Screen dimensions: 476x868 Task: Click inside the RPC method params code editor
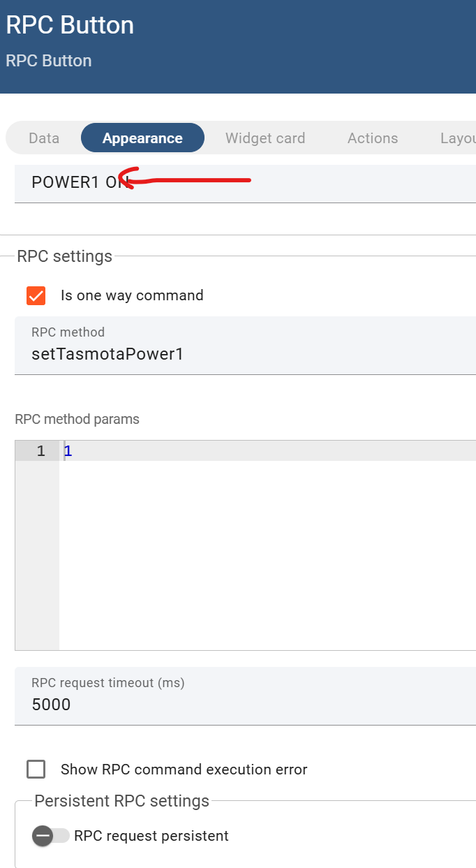267,545
